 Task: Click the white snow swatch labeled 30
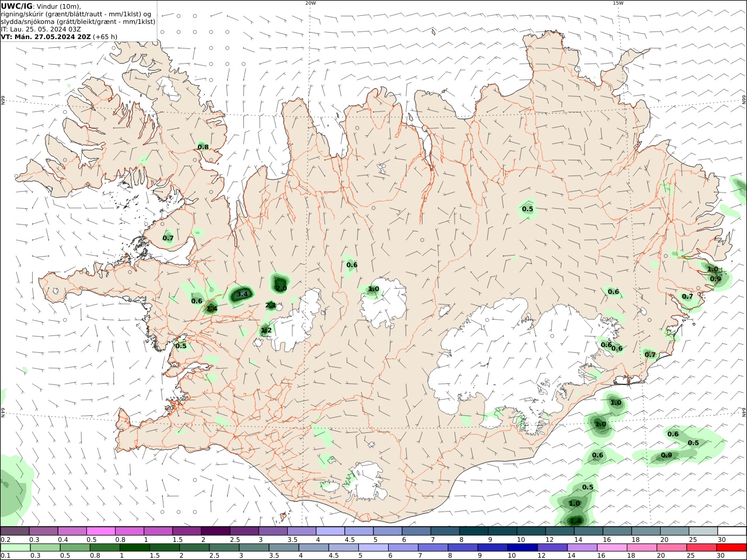click(x=732, y=531)
